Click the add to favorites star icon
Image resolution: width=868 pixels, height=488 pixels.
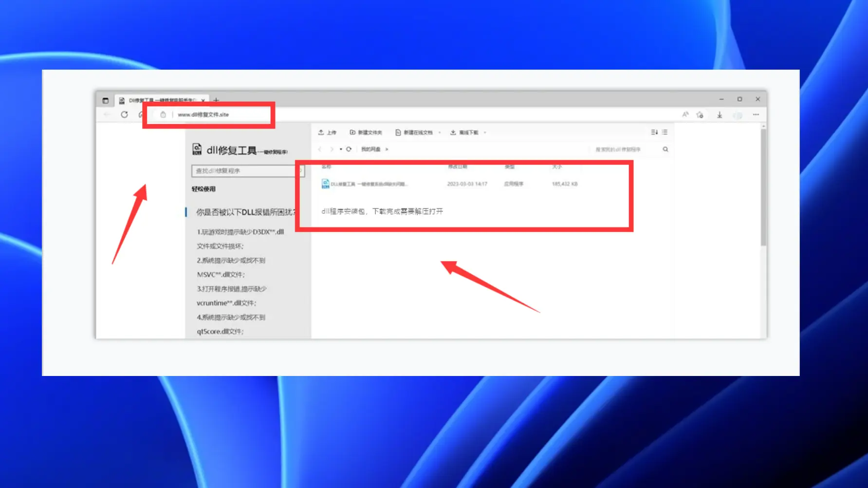pyautogui.click(x=700, y=115)
